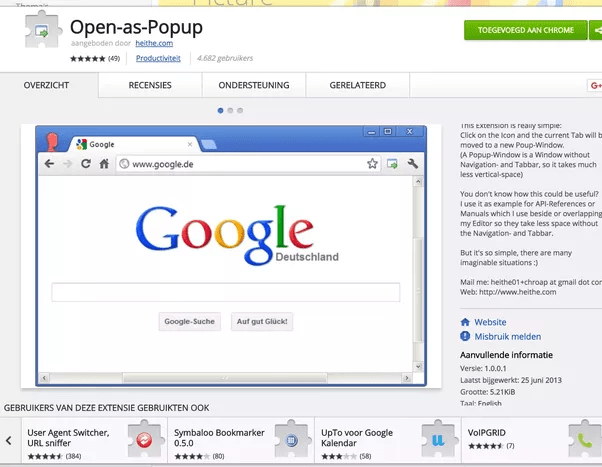The image size is (602, 467).
Task: Click the Versie: 1.0.0.1 text
Action: tap(483, 368)
